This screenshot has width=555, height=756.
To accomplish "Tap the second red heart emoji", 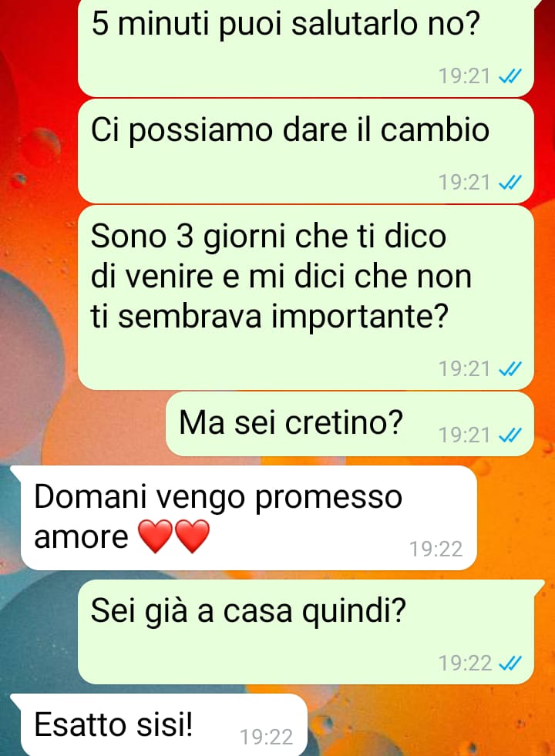I will pyautogui.click(x=192, y=536).
